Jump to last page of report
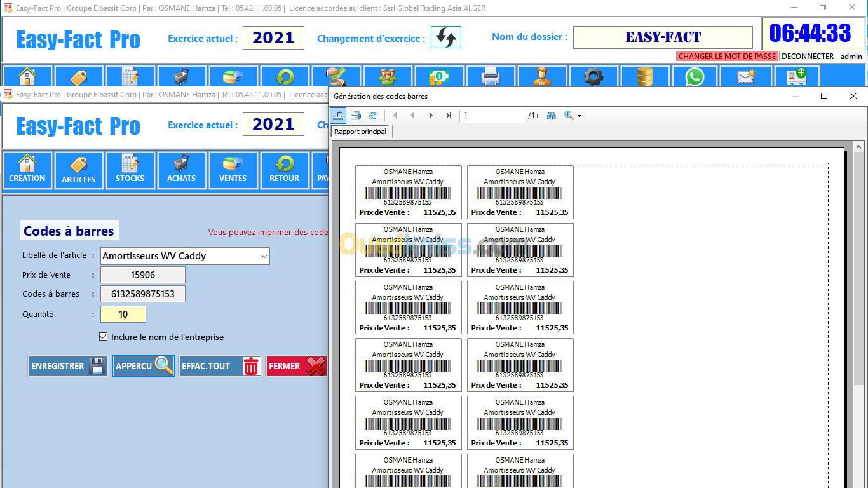This screenshot has height=488, width=868. pyautogui.click(x=449, y=115)
